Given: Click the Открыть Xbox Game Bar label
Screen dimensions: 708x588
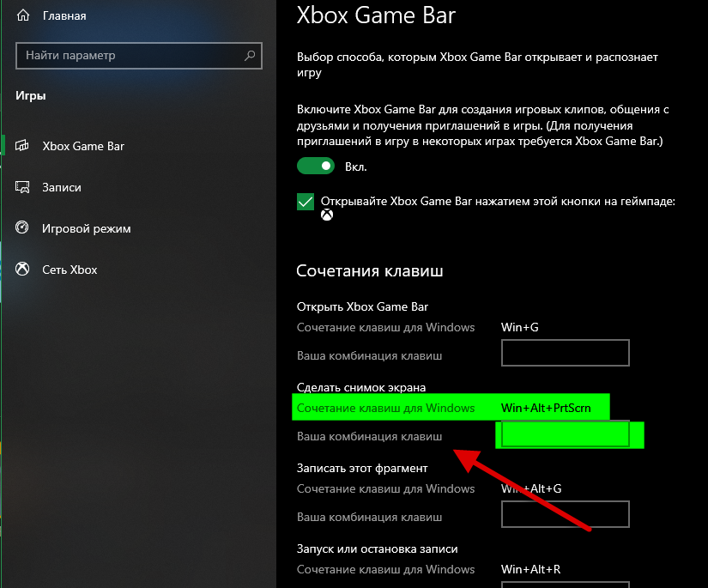Looking at the screenshot, I should tap(362, 307).
